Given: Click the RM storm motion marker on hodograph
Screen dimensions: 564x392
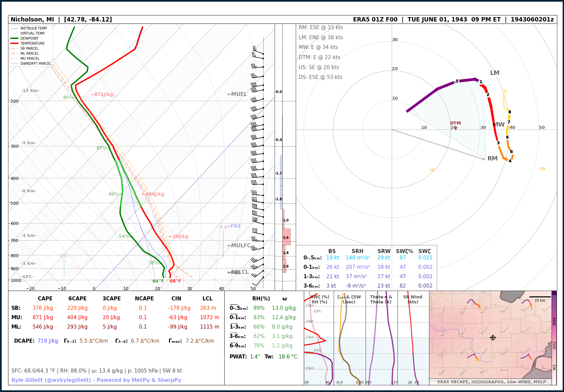Looking at the screenshot, I should [492, 158].
